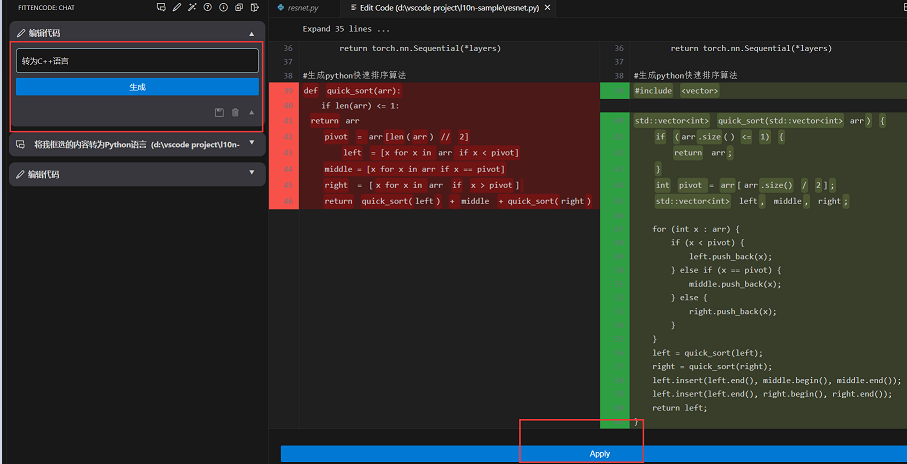907x464 pixels.
Task: Focus the 转为C++语言 prompt input
Action: 137,60
